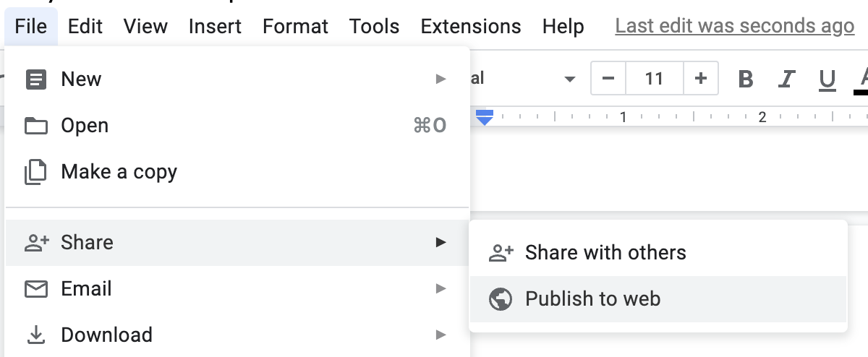Open the 'Last edit was seconds ago' link
Screen dimensions: 868x357
pos(734,27)
